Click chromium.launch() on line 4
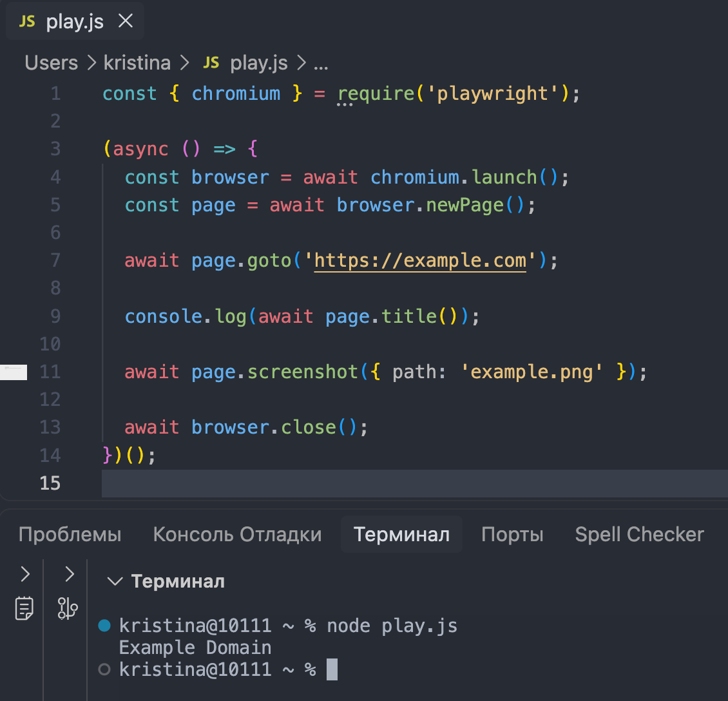Screen dimensions: 728x701 (465, 177)
